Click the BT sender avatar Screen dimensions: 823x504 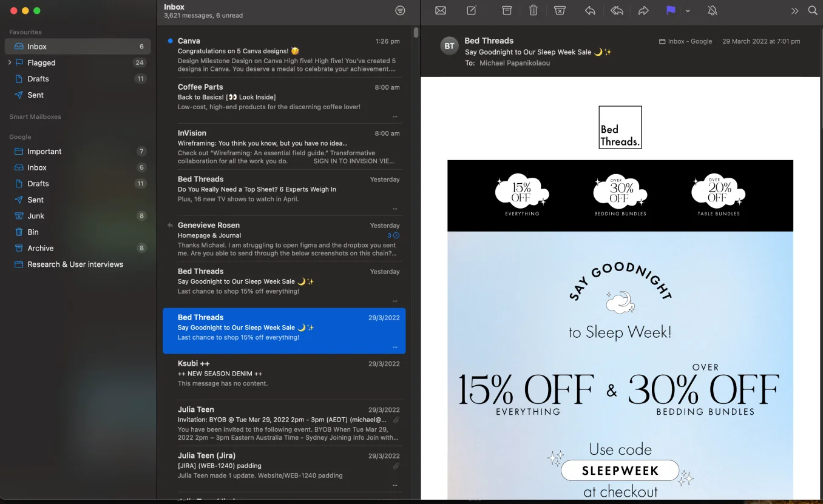(449, 46)
